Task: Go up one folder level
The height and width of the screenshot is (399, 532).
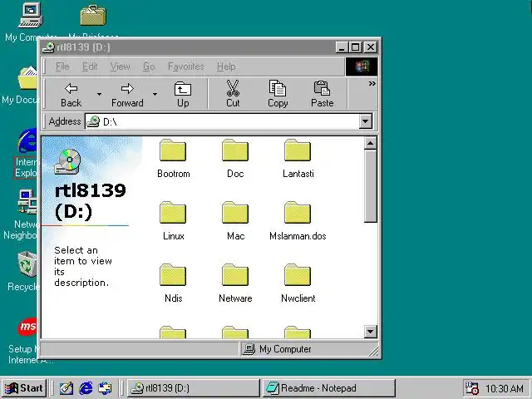Action: coord(183,94)
